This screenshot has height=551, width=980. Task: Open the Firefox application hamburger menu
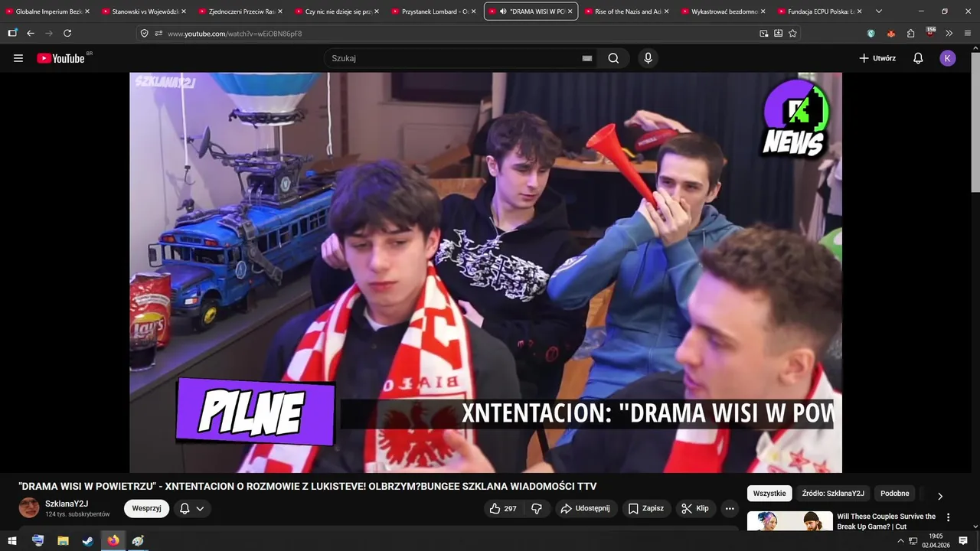click(968, 33)
